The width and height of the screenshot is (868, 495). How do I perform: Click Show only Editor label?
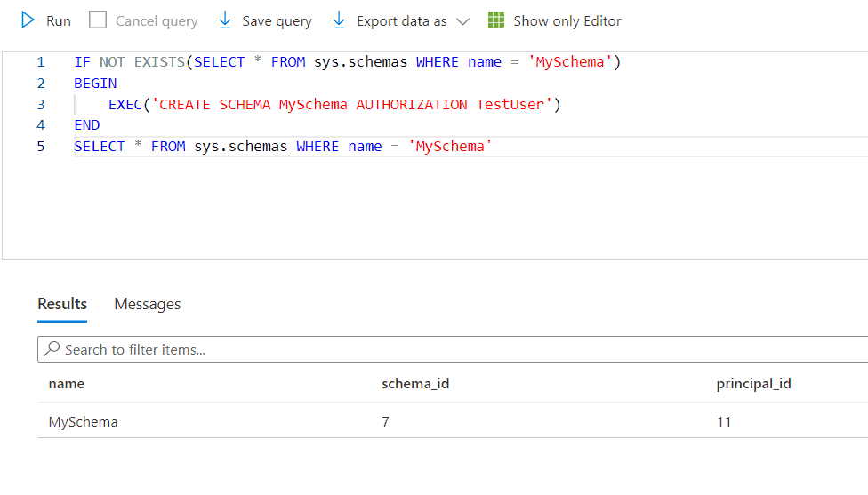click(567, 21)
